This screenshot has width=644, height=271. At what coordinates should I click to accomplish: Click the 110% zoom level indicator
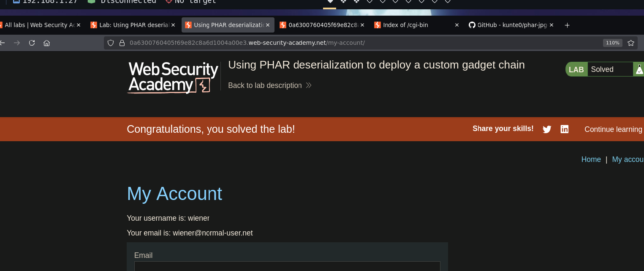(612, 43)
